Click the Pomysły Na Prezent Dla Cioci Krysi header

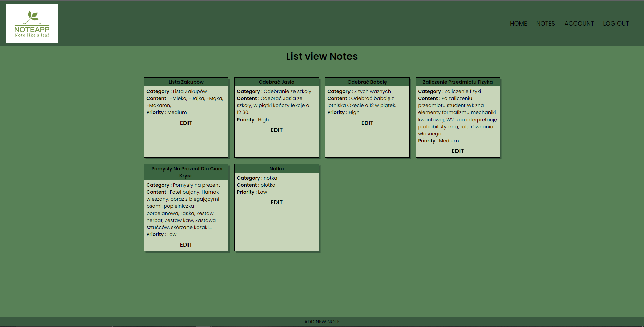point(186,172)
